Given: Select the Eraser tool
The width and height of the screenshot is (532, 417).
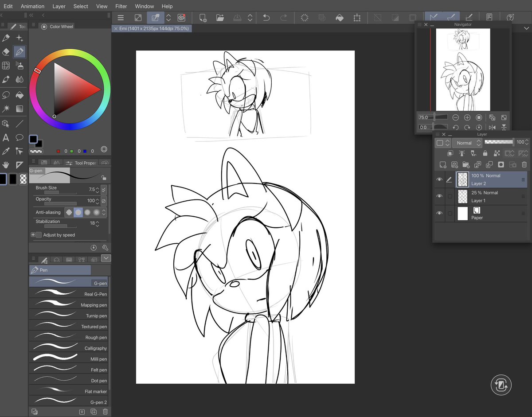Looking at the screenshot, I should pyautogui.click(x=6, y=52).
